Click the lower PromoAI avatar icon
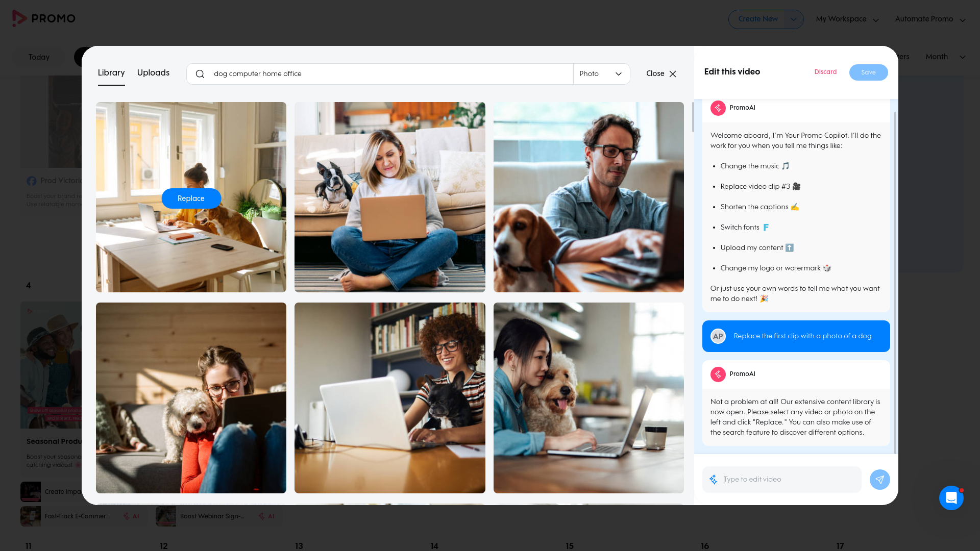Screen dimensions: 980x551 pos(718,374)
